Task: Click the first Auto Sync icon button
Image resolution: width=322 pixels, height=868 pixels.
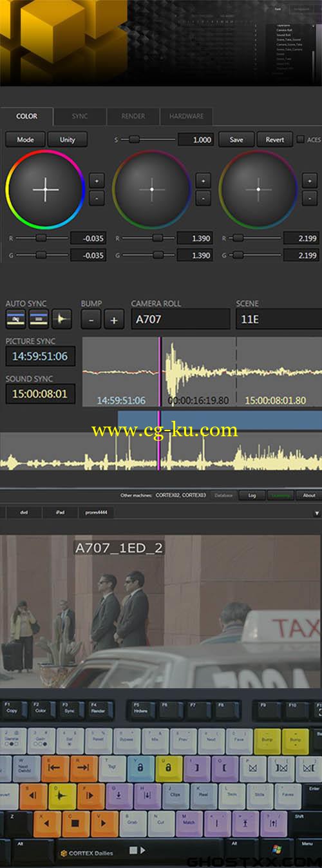Action: point(15,318)
